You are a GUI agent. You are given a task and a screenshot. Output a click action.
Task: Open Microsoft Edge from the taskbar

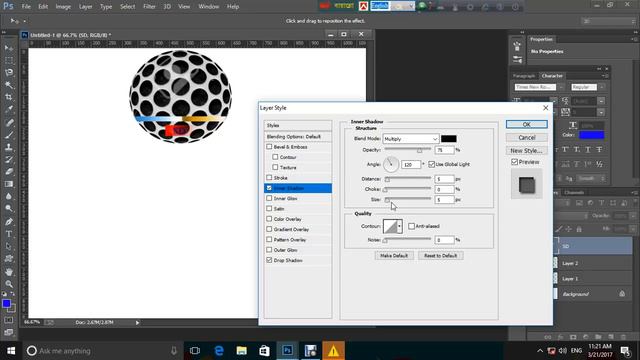(219, 351)
